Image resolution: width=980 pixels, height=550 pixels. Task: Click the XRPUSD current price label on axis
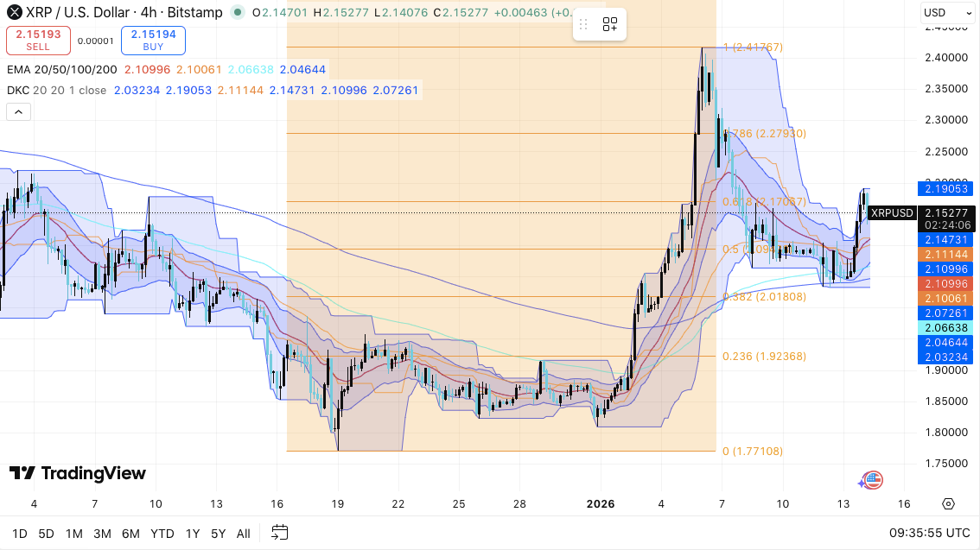891,213
